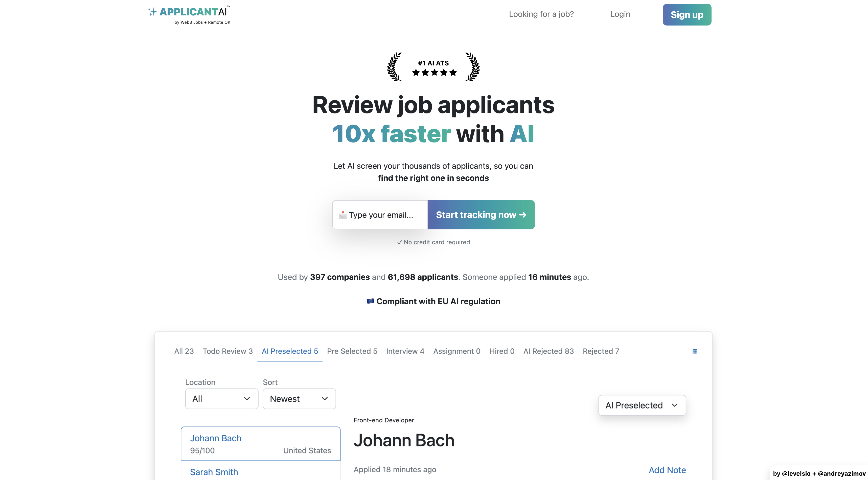Open the Assignment 0 tab
Screen dimensions: 868x480
[x=456, y=351]
